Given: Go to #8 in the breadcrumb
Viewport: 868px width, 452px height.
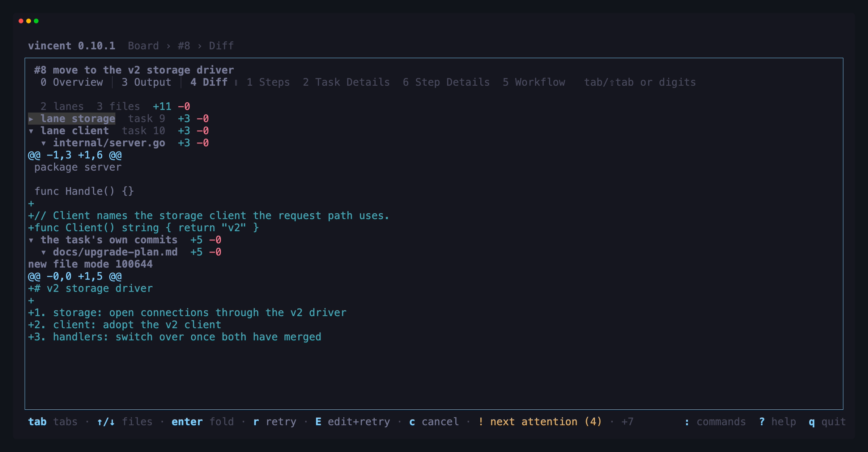Looking at the screenshot, I should click(184, 46).
